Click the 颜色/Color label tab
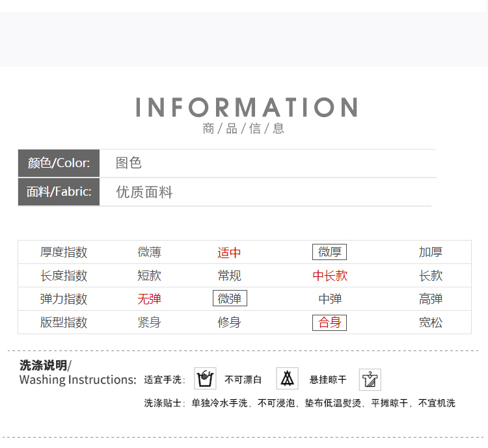This screenshot has width=488, height=448. (x=59, y=163)
